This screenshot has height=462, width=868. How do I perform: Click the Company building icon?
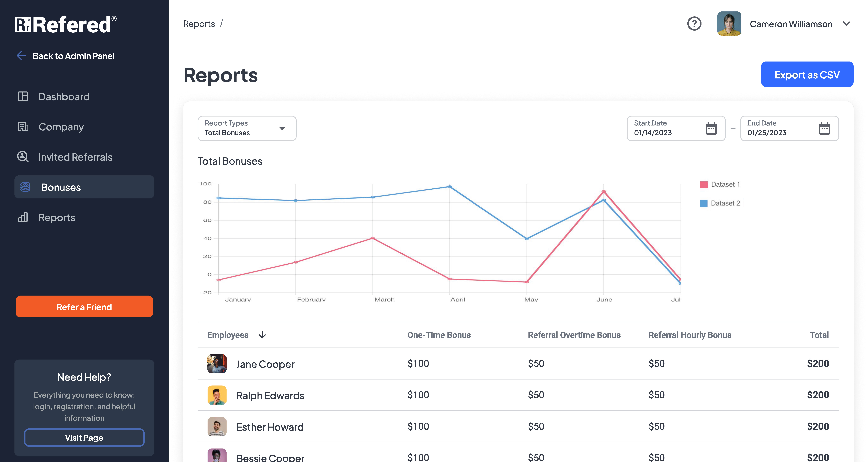pyautogui.click(x=23, y=126)
